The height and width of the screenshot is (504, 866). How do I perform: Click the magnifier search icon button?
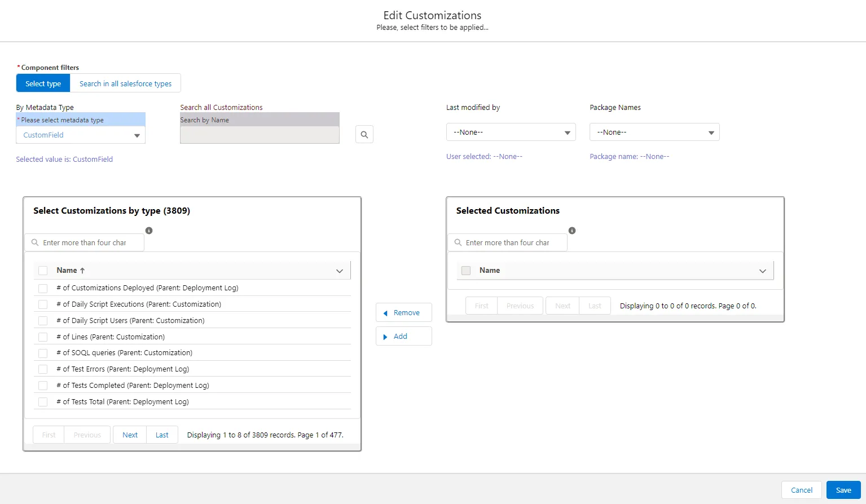(364, 134)
